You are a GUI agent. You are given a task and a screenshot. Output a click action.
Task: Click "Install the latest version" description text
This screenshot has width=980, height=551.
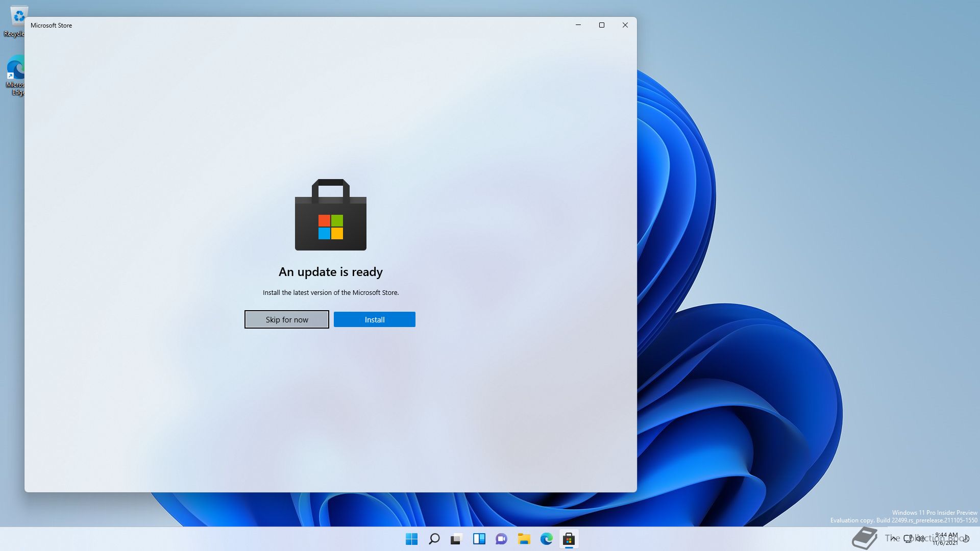pos(331,292)
